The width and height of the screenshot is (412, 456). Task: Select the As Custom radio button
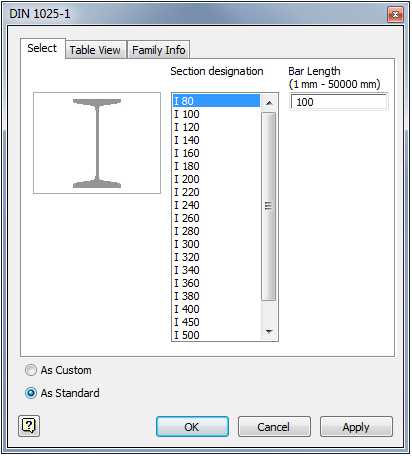pos(31,370)
